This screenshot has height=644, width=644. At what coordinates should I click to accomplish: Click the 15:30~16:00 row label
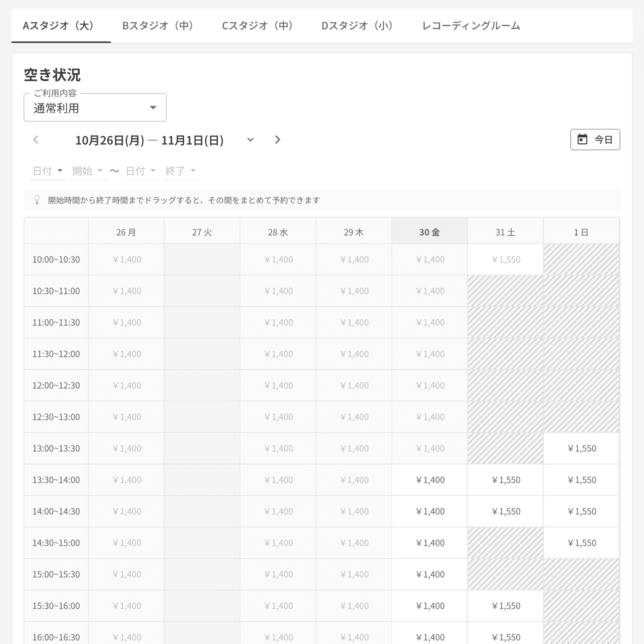click(x=56, y=606)
